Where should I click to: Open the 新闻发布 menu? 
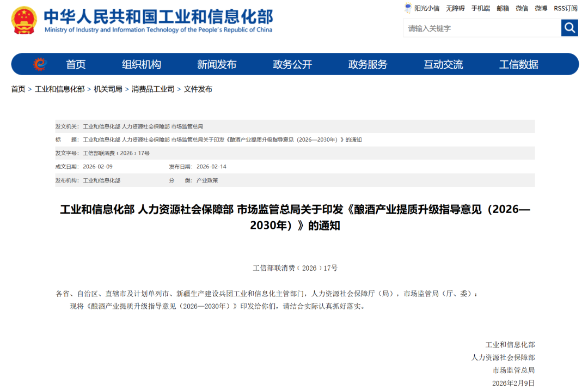click(216, 64)
